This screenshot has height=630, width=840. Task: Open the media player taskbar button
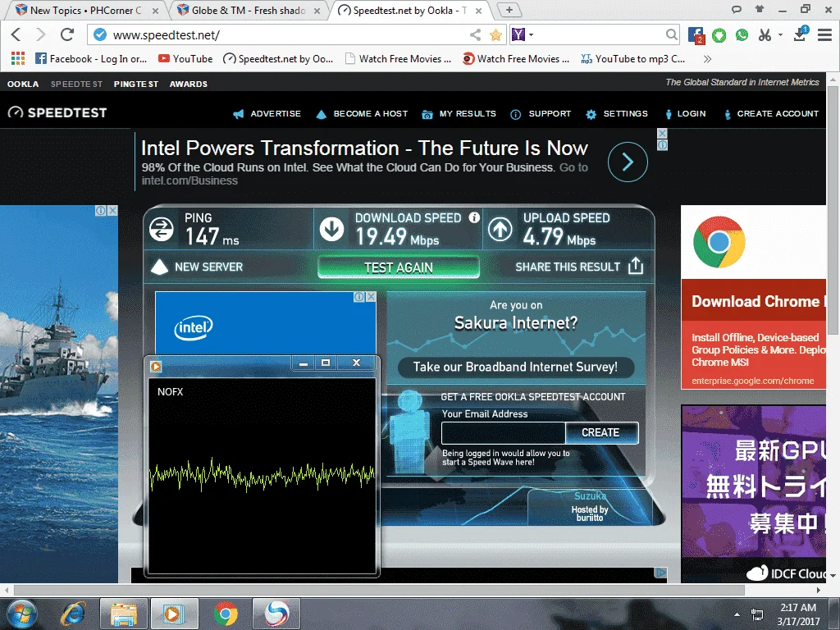pyautogui.click(x=175, y=614)
